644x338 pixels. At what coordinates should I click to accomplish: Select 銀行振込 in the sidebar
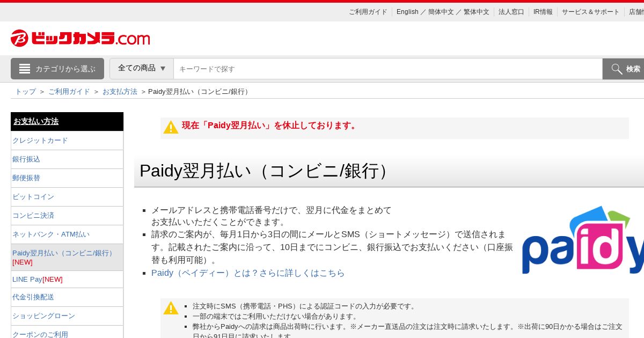67,159
